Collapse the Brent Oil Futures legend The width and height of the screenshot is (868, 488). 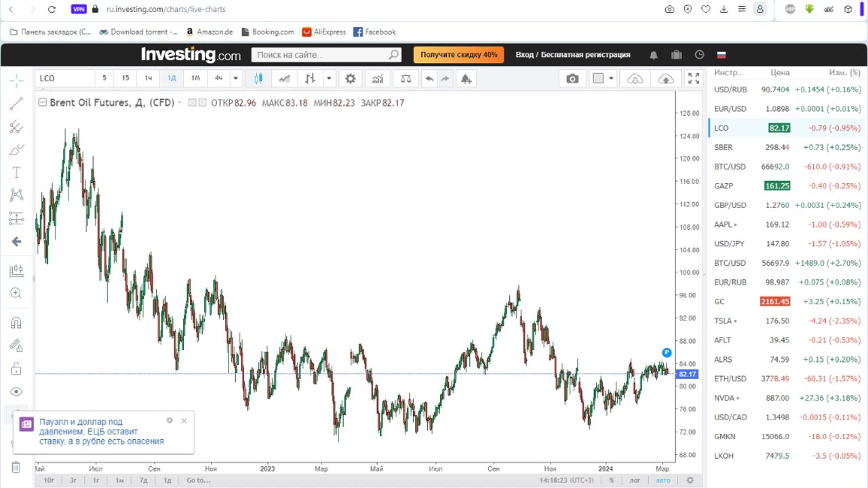42,103
